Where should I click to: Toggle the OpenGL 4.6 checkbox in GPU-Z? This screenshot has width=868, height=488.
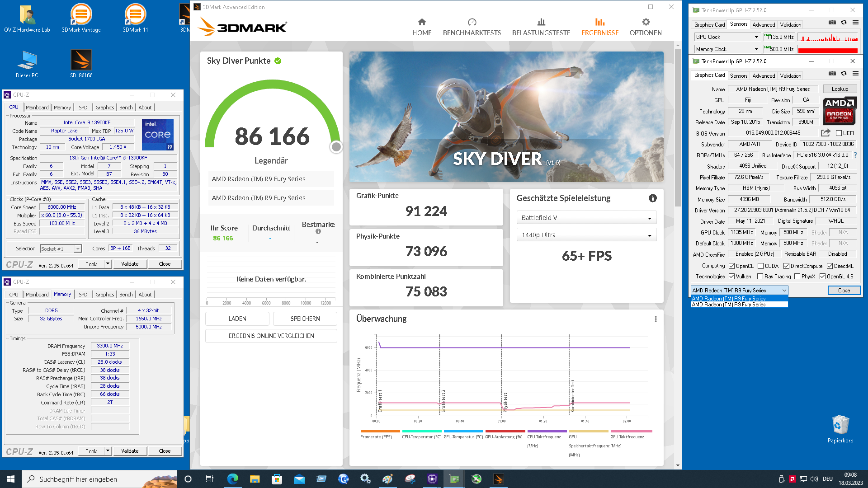(x=822, y=277)
